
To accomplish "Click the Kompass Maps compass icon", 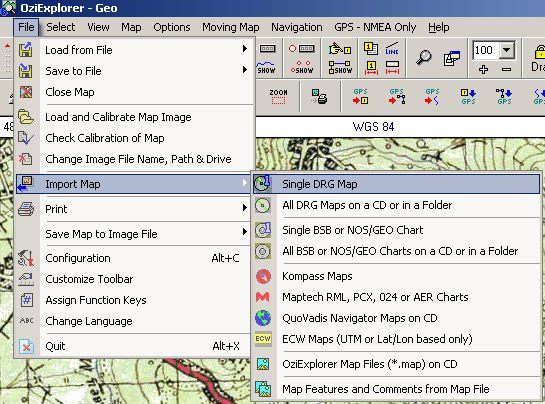I will pyautogui.click(x=263, y=276).
